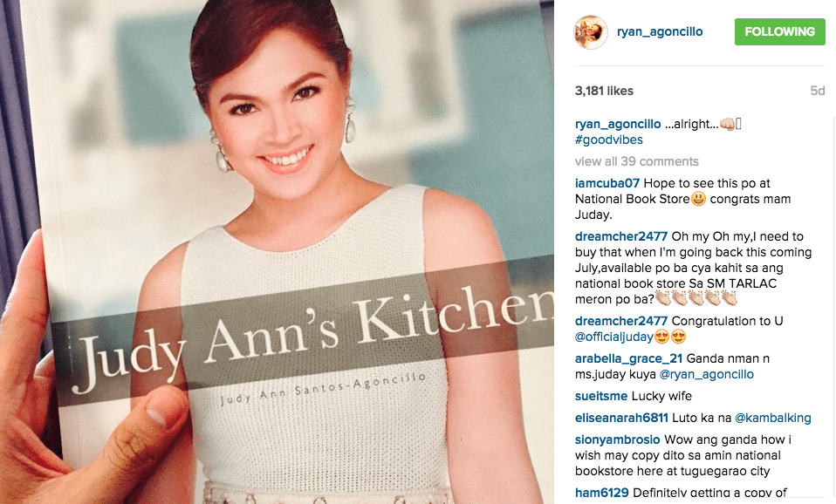Viewport: 836px width, 504px height.
Task: Visit commenter iamcuba07's profile
Action: tap(607, 183)
